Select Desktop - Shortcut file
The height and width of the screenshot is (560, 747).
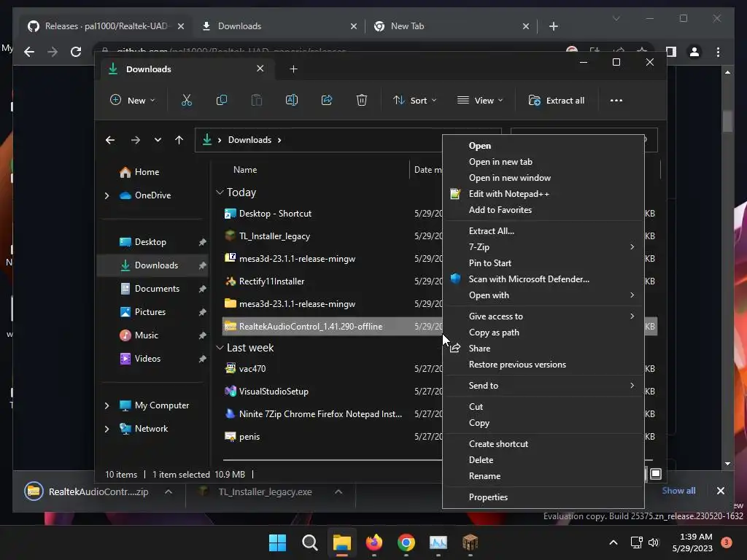point(275,214)
